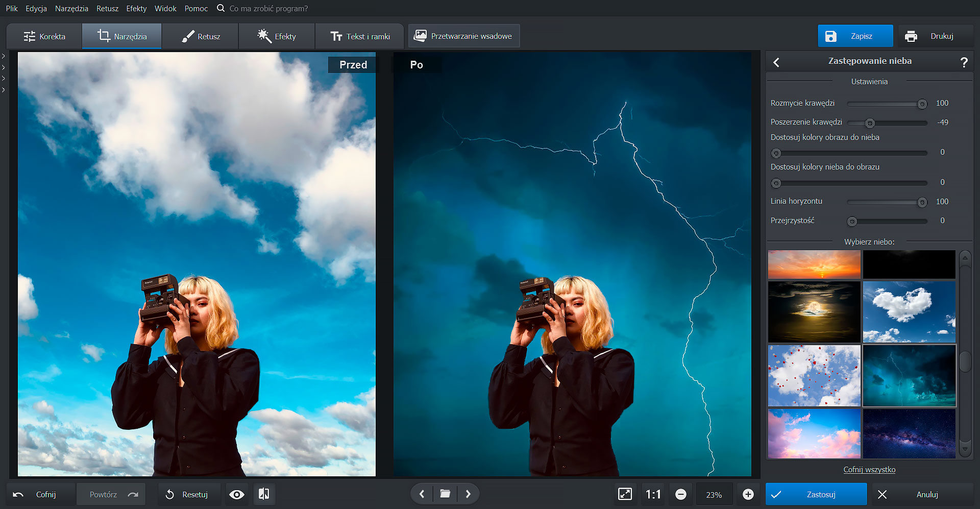Open the Edycja menu
Screen dimensions: 980x509
click(x=36, y=8)
